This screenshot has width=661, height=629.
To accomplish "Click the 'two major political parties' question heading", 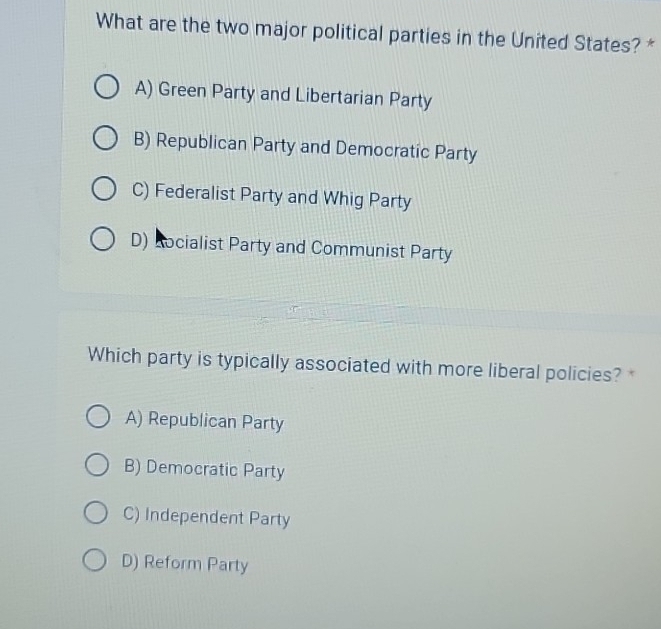I will pos(368,34).
